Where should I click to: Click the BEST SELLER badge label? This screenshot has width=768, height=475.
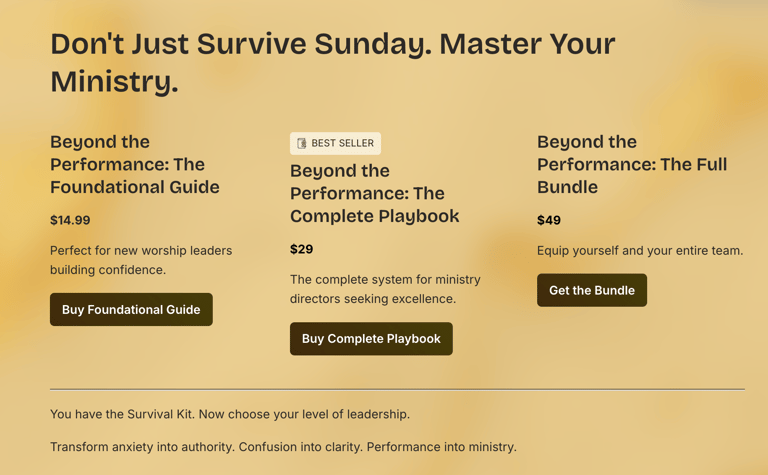[342, 144]
